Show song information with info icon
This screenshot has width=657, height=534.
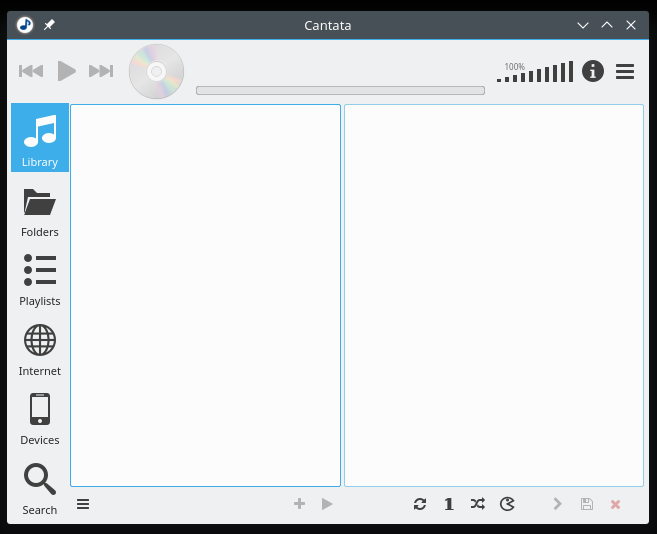click(x=593, y=71)
